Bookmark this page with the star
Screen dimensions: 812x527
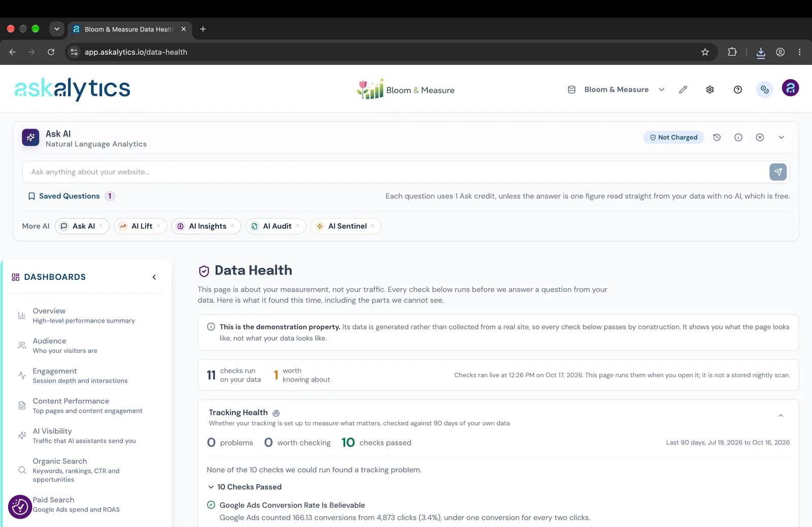[x=705, y=52]
